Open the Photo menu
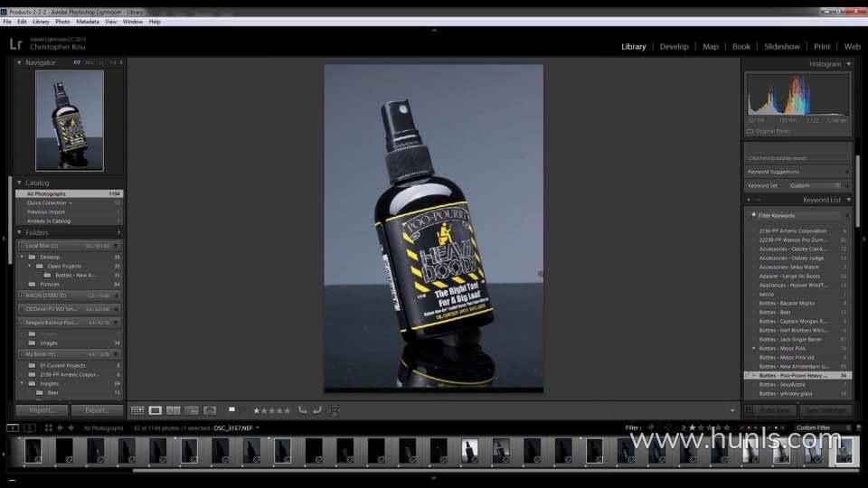868x488 pixels. [62, 22]
